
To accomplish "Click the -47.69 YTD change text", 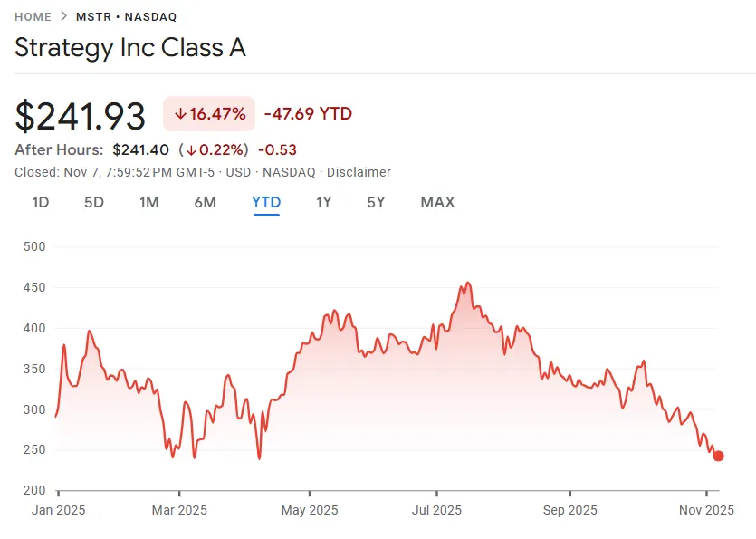I will point(308,114).
